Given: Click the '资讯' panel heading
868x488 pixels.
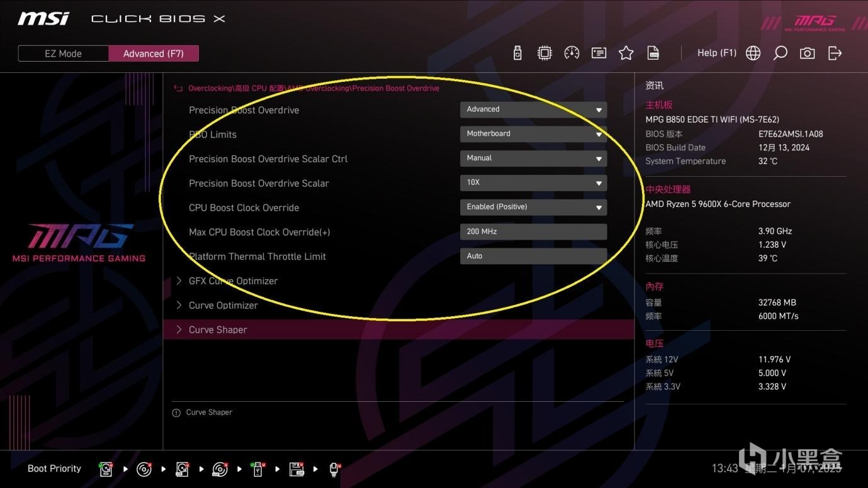Looking at the screenshot, I should (x=654, y=86).
